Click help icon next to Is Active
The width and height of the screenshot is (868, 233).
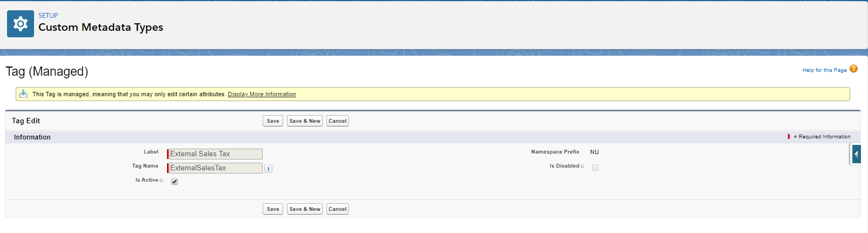(162, 181)
